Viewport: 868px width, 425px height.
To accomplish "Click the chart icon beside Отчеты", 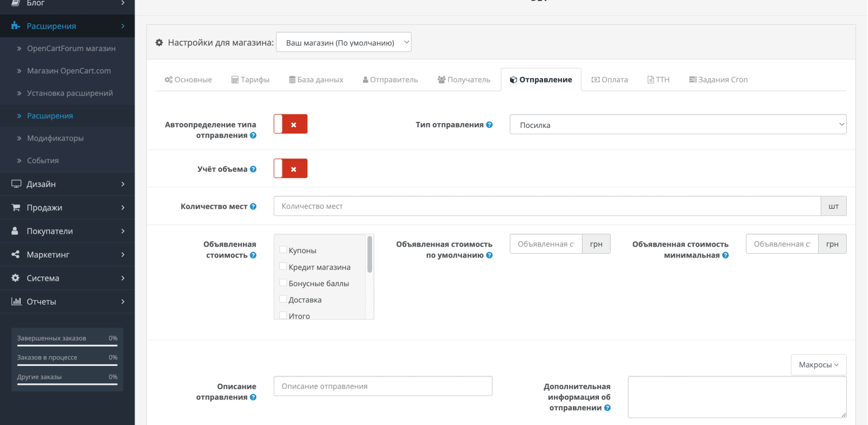I will point(16,301).
